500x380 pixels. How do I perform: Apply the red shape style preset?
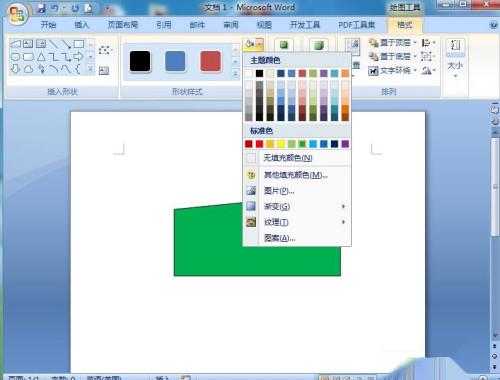210,61
